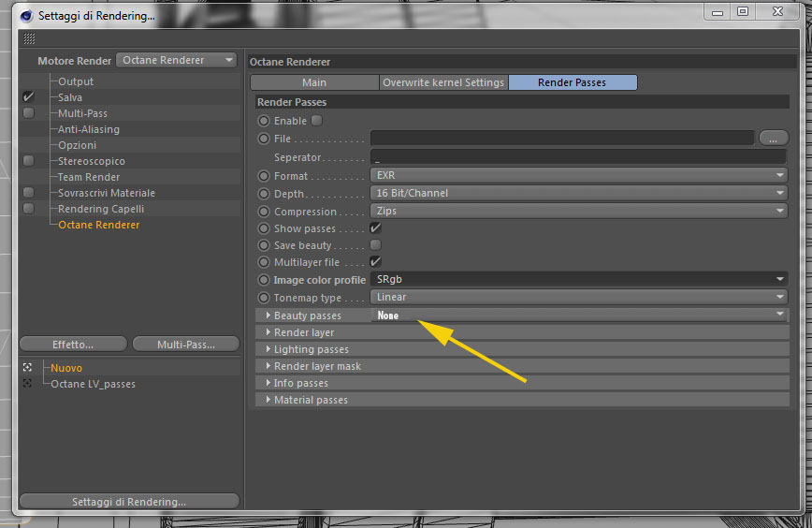Toggle the Salva checkbox
812x528 pixels.
pos(28,97)
